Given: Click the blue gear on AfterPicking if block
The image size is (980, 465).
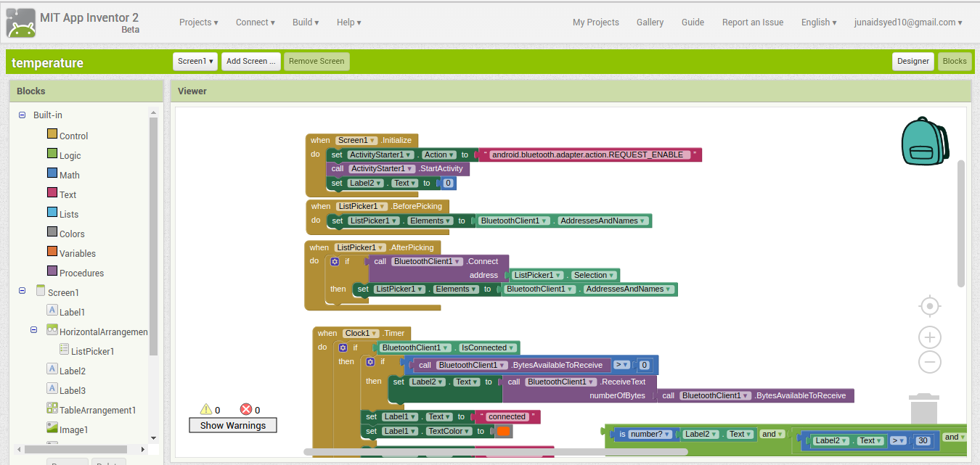Looking at the screenshot, I should pos(335,261).
